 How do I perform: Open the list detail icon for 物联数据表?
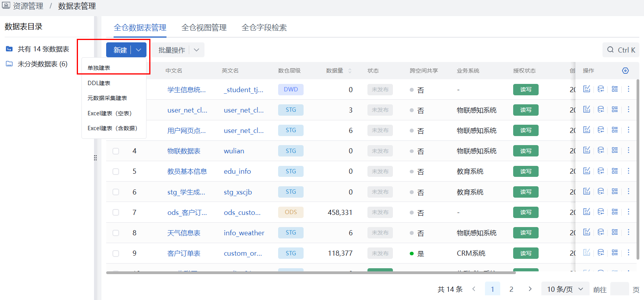click(615, 150)
